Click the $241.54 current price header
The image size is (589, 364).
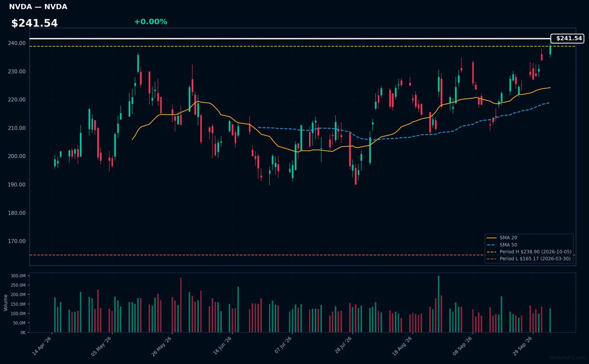point(34,23)
